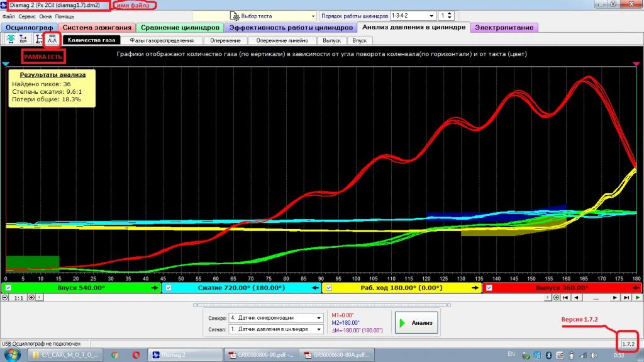Click the 1:1 zoom reset button

coord(18,297)
